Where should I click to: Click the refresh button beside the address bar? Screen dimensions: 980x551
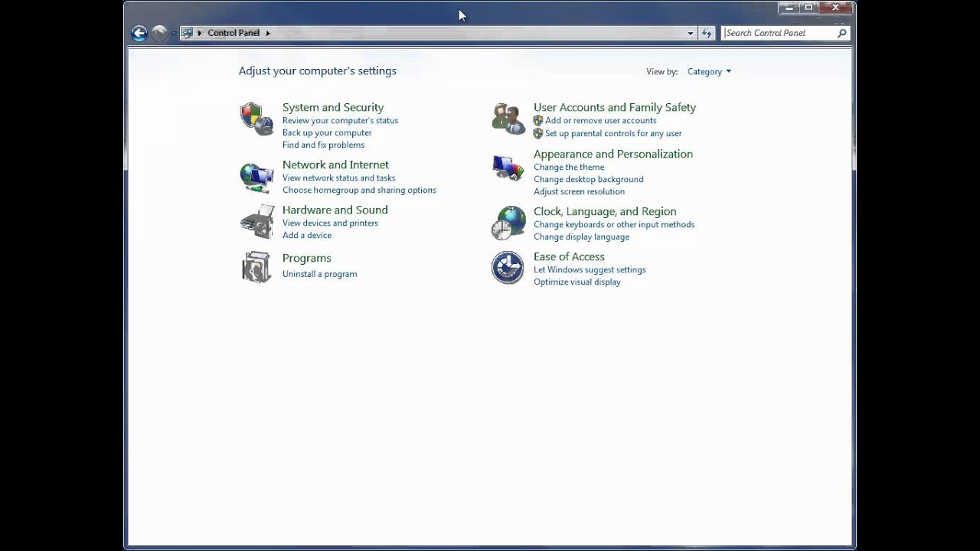tap(707, 33)
